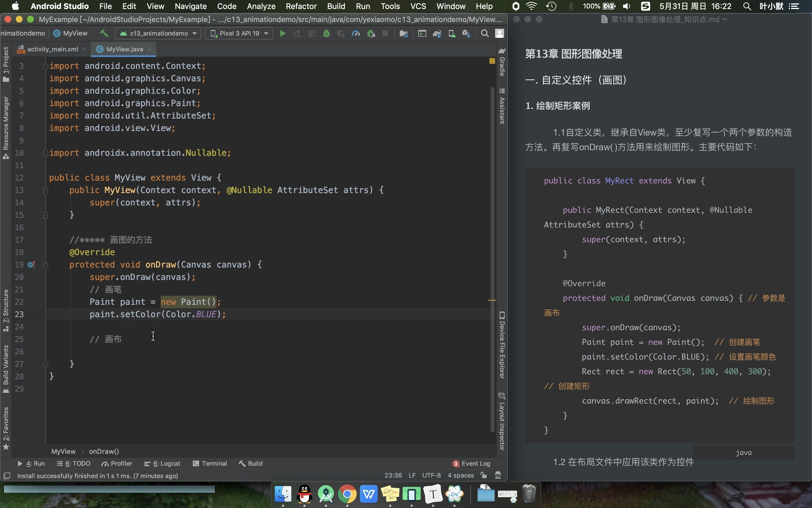Open QQ penguin app in Dock

(x=304, y=494)
